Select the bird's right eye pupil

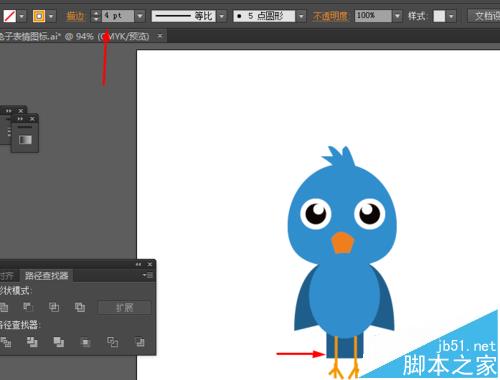pos(372,217)
